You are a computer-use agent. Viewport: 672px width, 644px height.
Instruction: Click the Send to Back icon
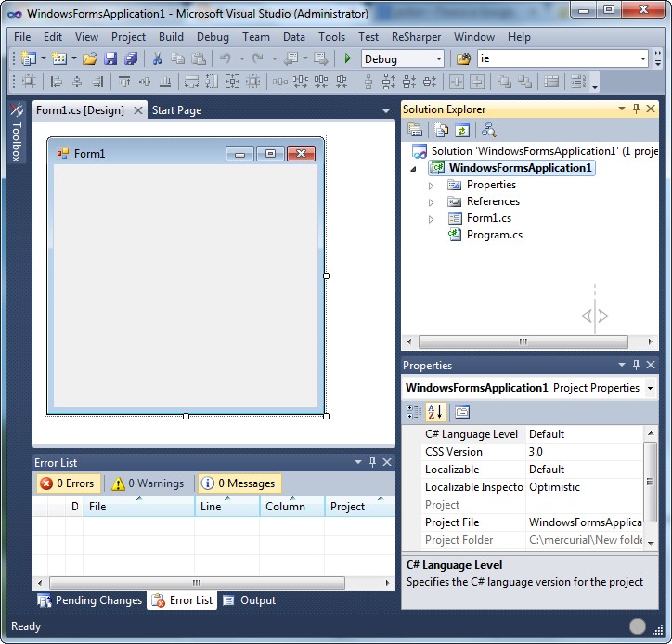pyautogui.click(x=524, y=81)
